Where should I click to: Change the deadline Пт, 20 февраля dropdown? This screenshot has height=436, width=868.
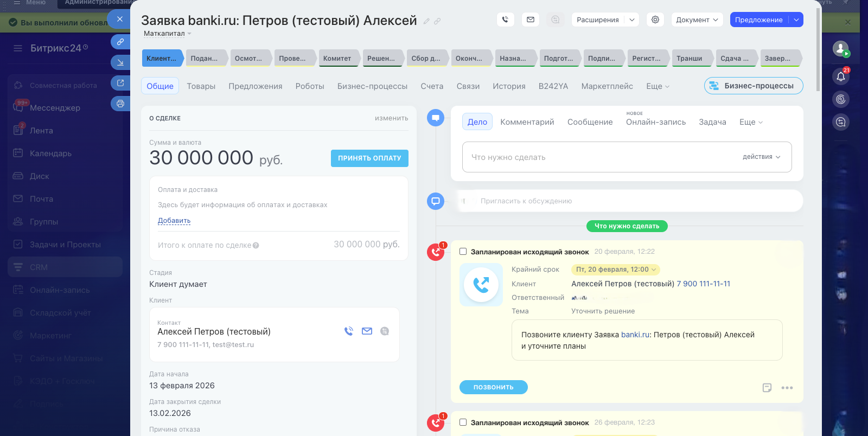(x=615, y=270)
